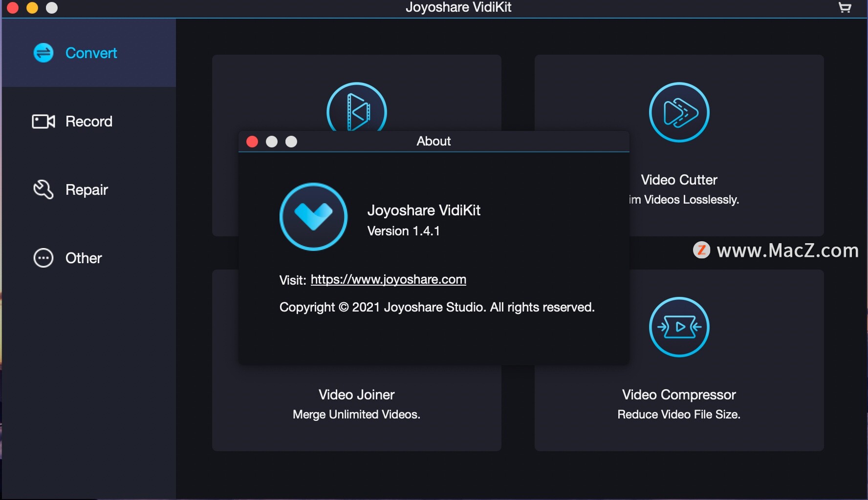Click the partially hidden video converter icon
The image size is (868, 500).
pos(357,107)
